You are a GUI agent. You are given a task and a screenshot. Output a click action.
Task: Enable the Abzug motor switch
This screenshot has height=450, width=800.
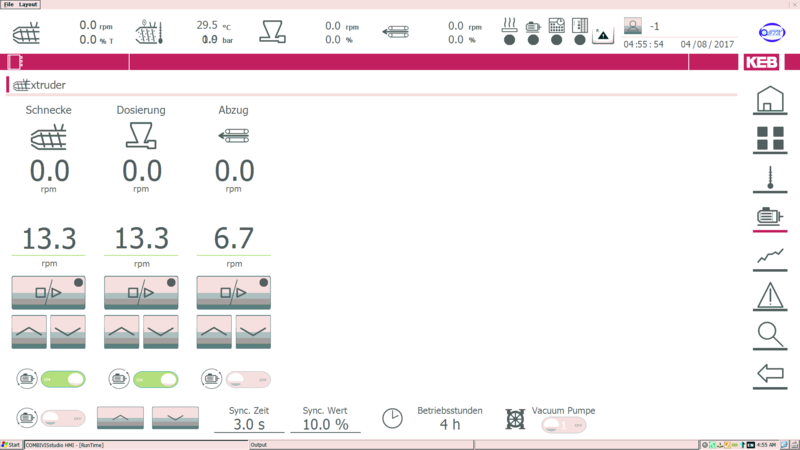pos(247,379)
